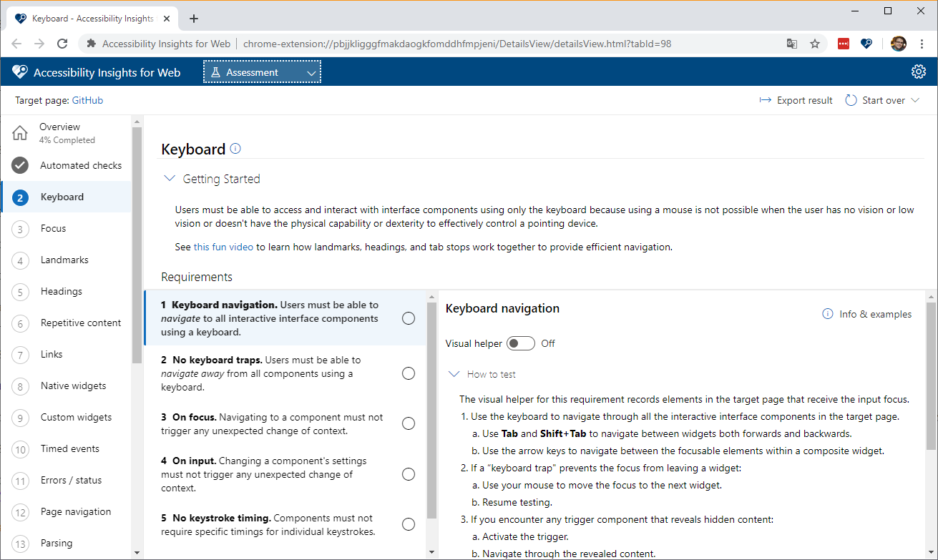Close the Keyboard browser tab
This screenshot has height=560, width=938.
pyautogui.click(x=167, y=19)
